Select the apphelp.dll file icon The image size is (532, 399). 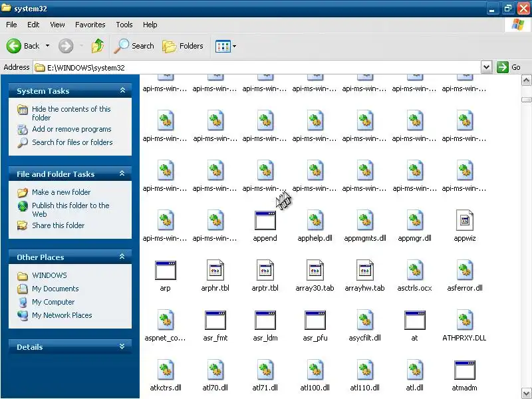pos(315,220)
